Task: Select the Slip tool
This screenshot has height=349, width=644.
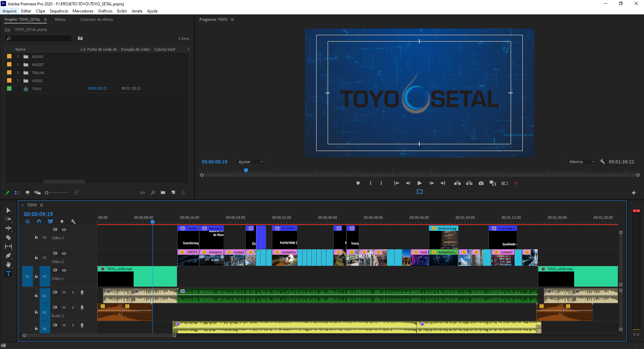Action: [x=8, y=246]
